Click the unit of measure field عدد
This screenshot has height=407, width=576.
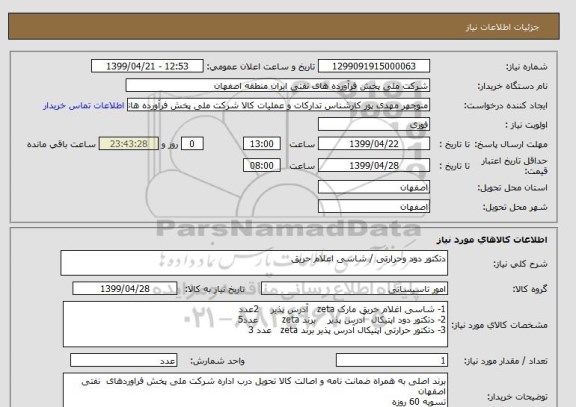(x=123, y=361)
